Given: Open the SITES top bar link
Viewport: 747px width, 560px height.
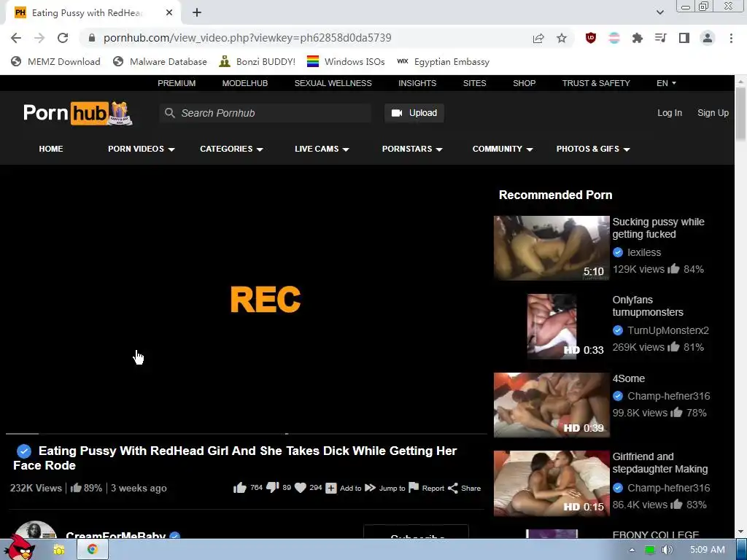Looking at the screenshot, I should [x=474, y=83].
